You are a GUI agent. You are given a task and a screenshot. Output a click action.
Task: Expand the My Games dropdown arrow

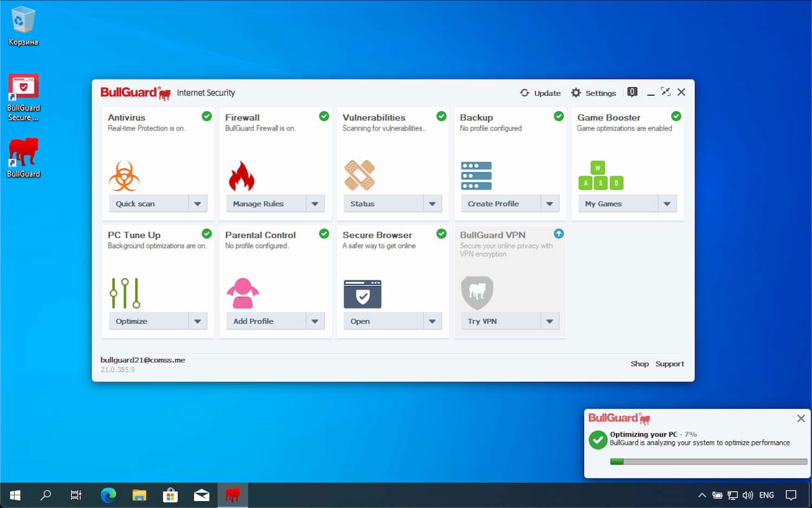[x=667, y=203]
